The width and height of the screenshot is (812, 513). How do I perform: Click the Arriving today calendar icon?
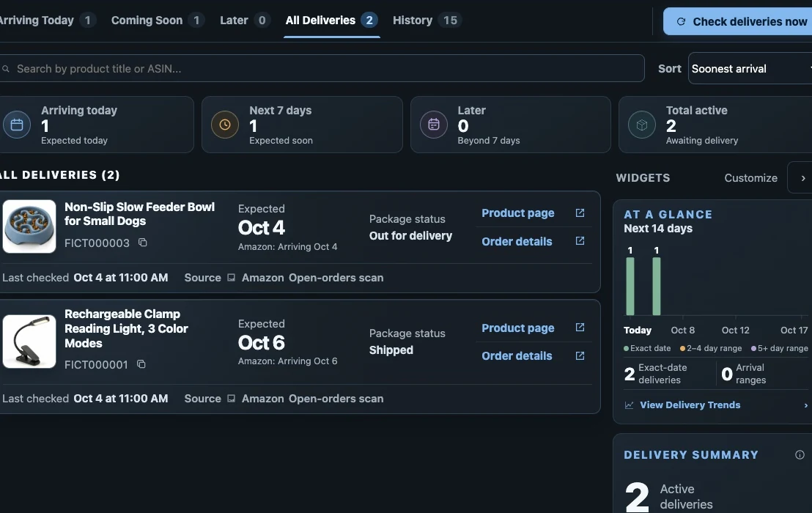(17, 125)
